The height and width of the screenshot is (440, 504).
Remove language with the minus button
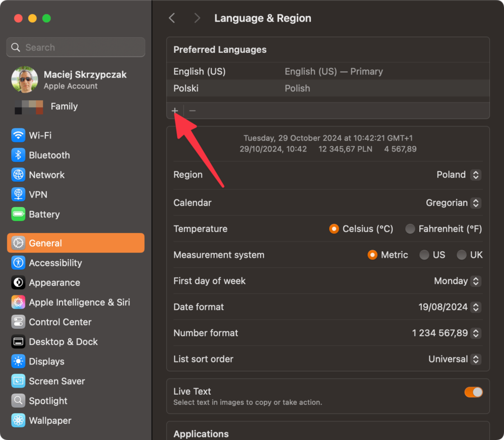tap(193, 111)
